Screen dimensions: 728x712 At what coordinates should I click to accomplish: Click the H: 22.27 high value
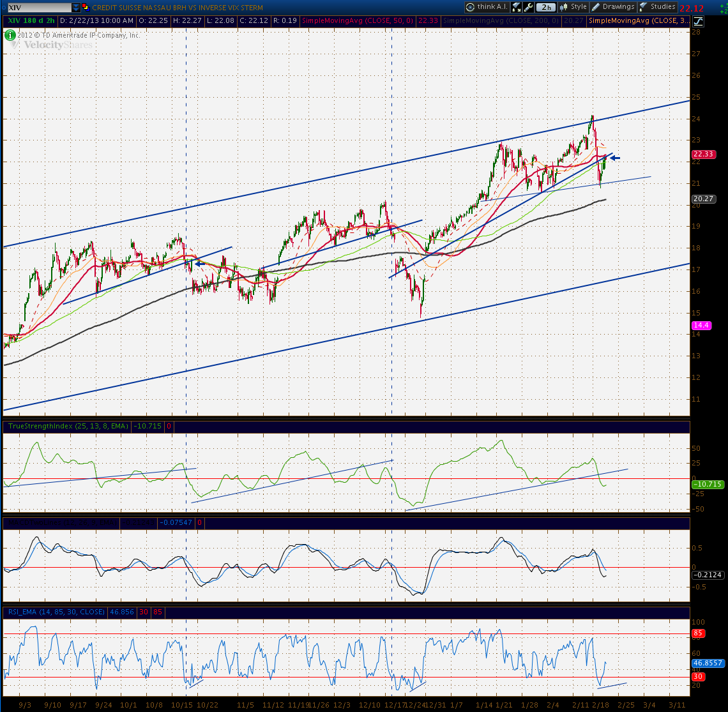(187, 21)
